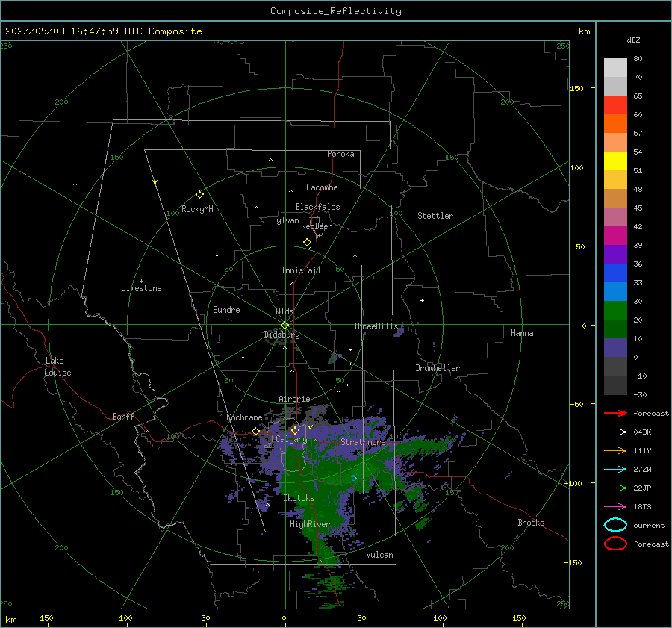The height and width of the screenshot is (628, 672).
Task: Click the Sundre city label
Action: [226, 309]
